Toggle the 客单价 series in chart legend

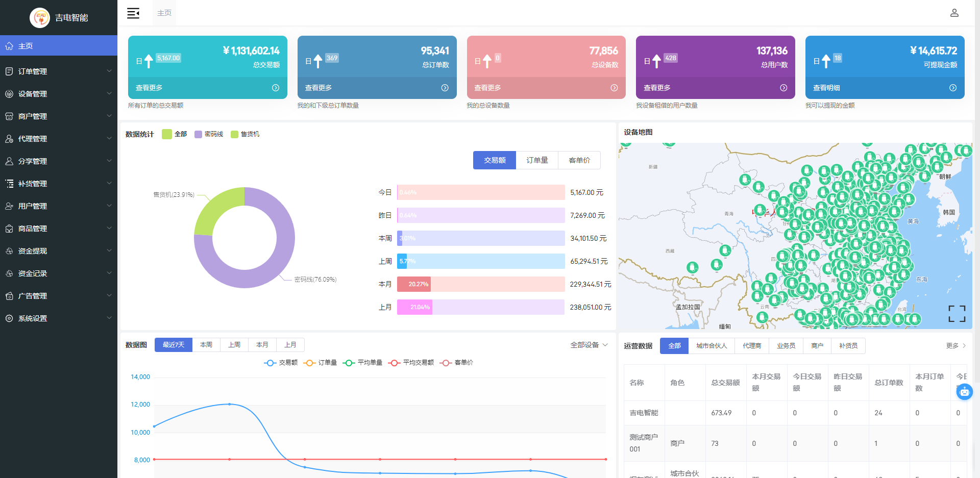pyautogui.click(x=456, y=363)
